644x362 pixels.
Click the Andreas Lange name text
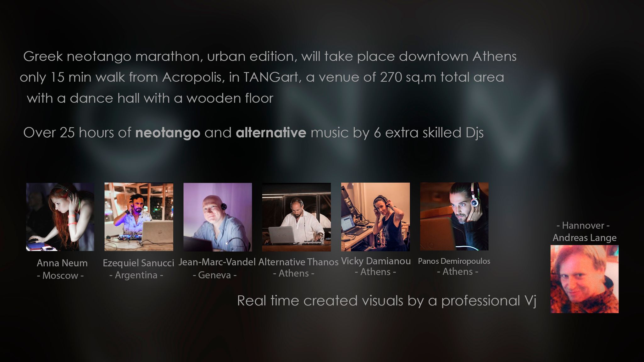click(x=584, y=238)
